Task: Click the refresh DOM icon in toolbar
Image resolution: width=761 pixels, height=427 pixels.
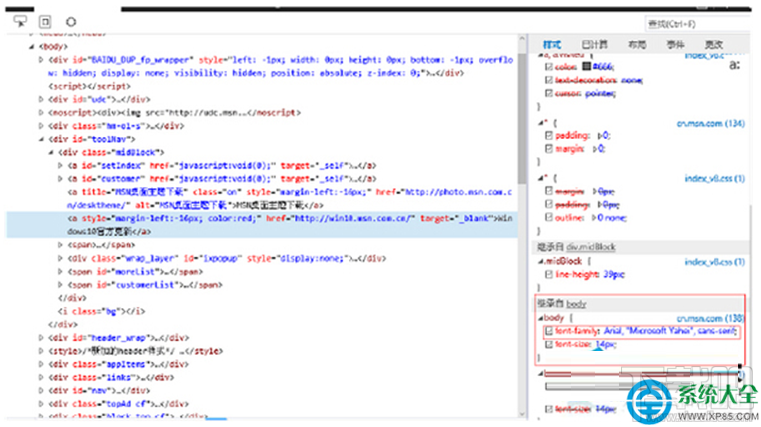Action: (x=71, y=21)
